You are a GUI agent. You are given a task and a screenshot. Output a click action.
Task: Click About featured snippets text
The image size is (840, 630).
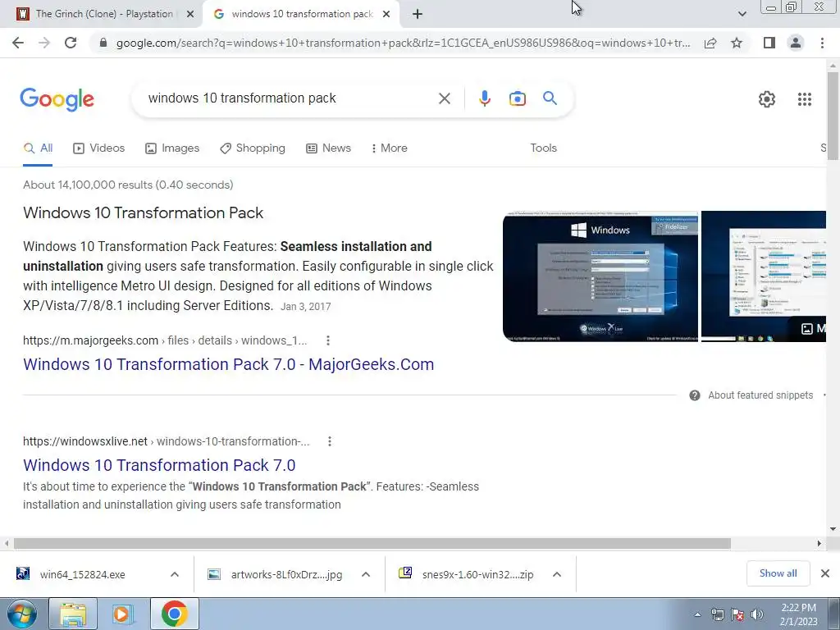(x=760, y=395)
